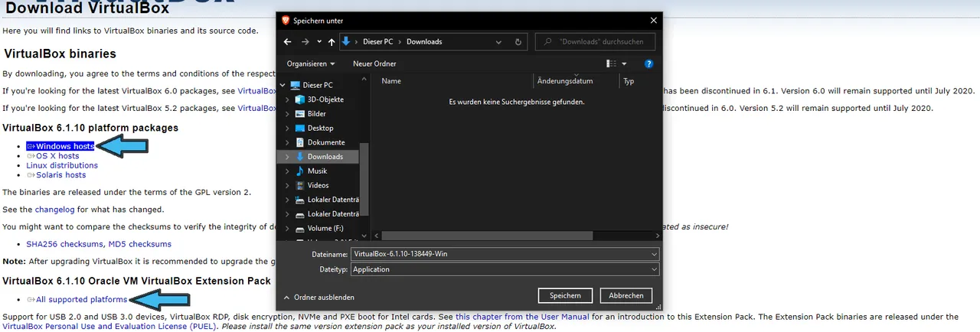Click the Downloads search field
The width and height of the screenshot is (980, 332).
click(595, 41)
